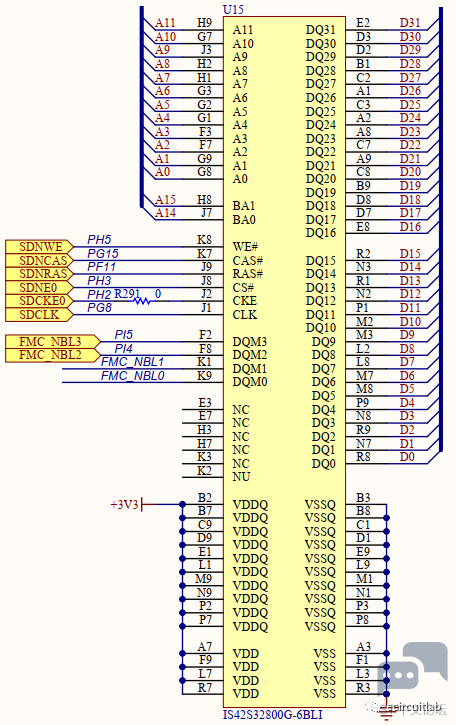This screenshot has height=725, width=456.
Task: Select the A15 net label
Action: click(165, 199)
